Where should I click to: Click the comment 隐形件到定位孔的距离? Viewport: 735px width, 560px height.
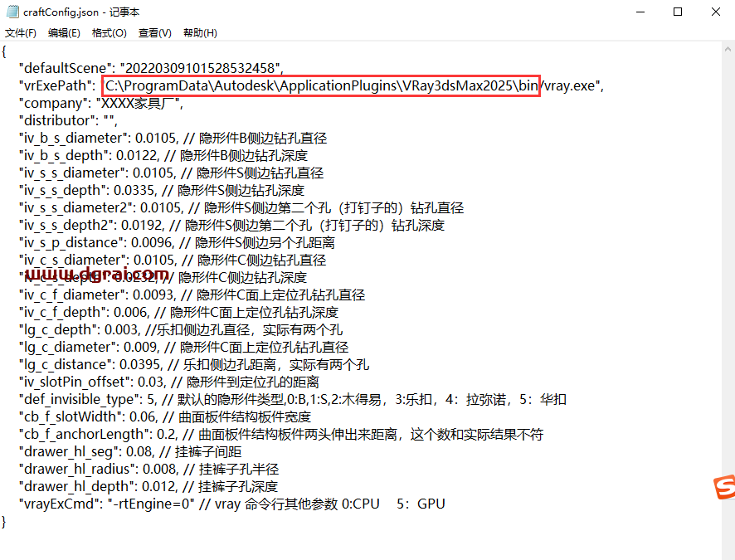point(253,382)
